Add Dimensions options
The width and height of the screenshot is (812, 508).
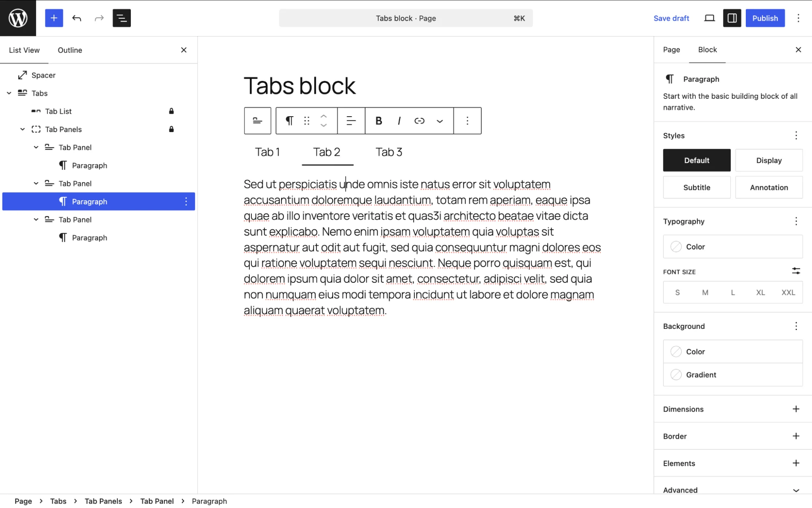click(796, 409)
